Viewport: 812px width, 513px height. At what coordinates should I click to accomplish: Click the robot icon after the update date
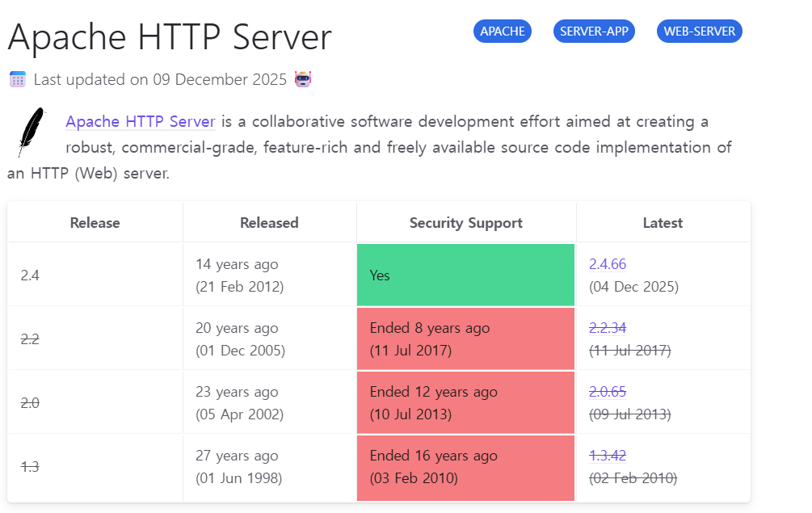coord(303,79)
